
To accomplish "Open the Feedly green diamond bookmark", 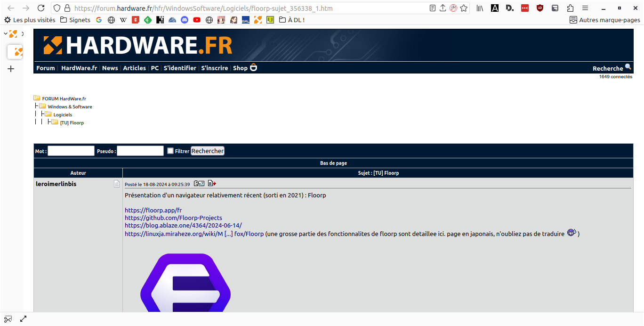I will pyautogui.click(x=148, y=20).
